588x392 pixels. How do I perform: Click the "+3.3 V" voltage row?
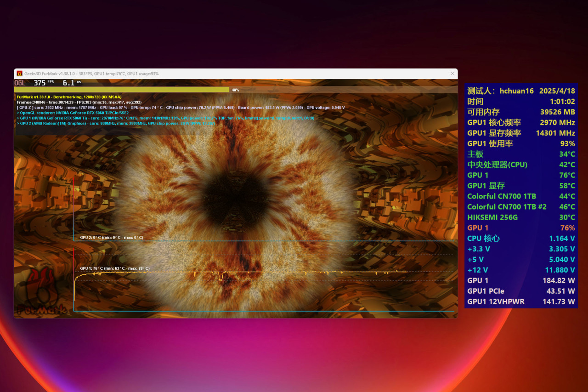click(521, 249)
